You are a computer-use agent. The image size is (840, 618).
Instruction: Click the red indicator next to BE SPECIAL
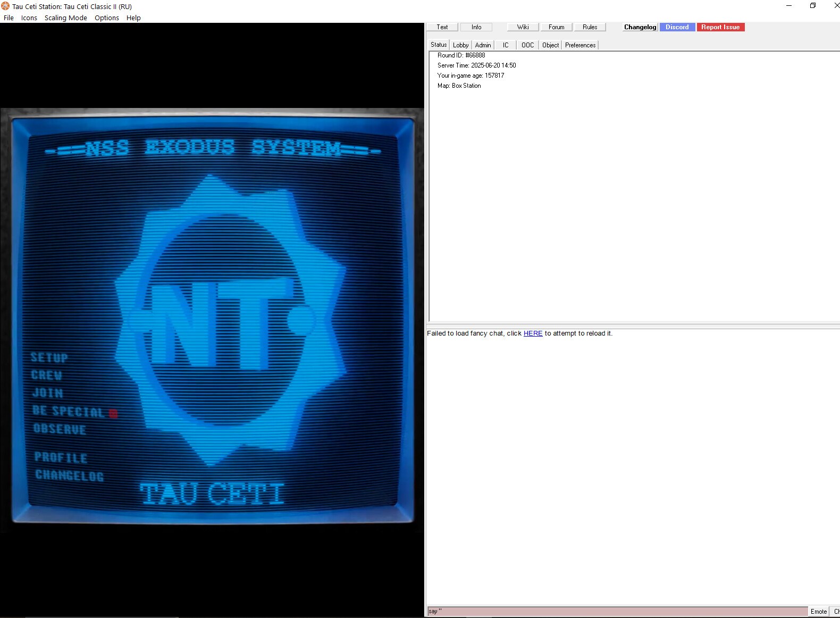(113, 413)
